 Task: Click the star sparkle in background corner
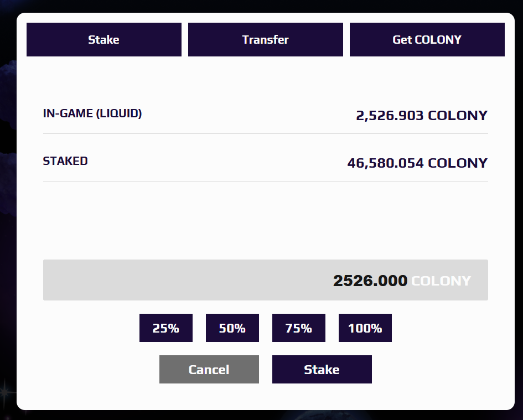tap(4, 391)
